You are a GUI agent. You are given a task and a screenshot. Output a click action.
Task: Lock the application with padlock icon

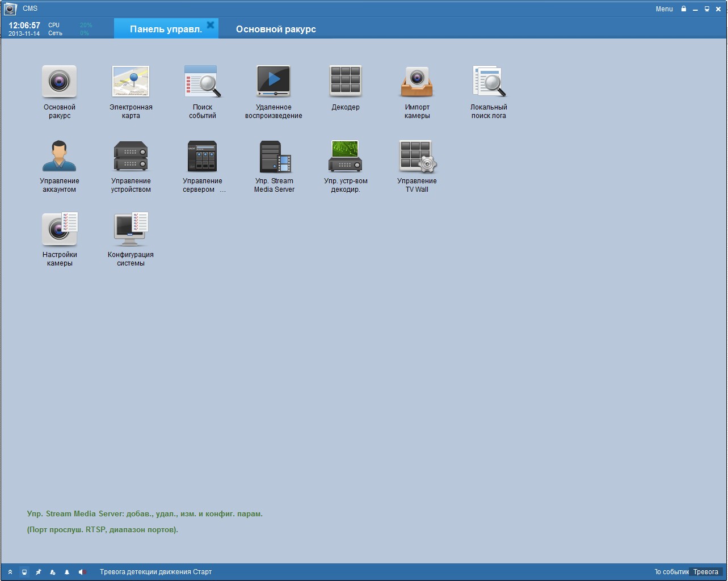[x=684, y=9]
